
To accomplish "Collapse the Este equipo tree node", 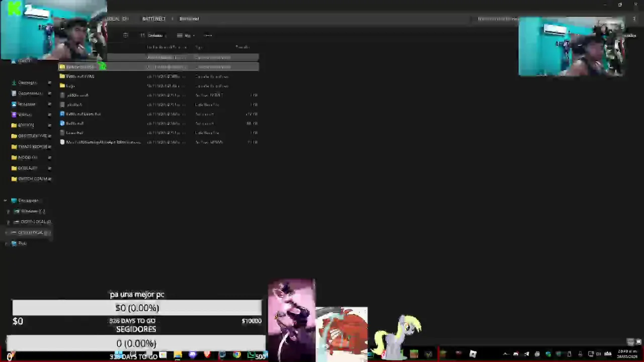I will (x=5, y=200).
